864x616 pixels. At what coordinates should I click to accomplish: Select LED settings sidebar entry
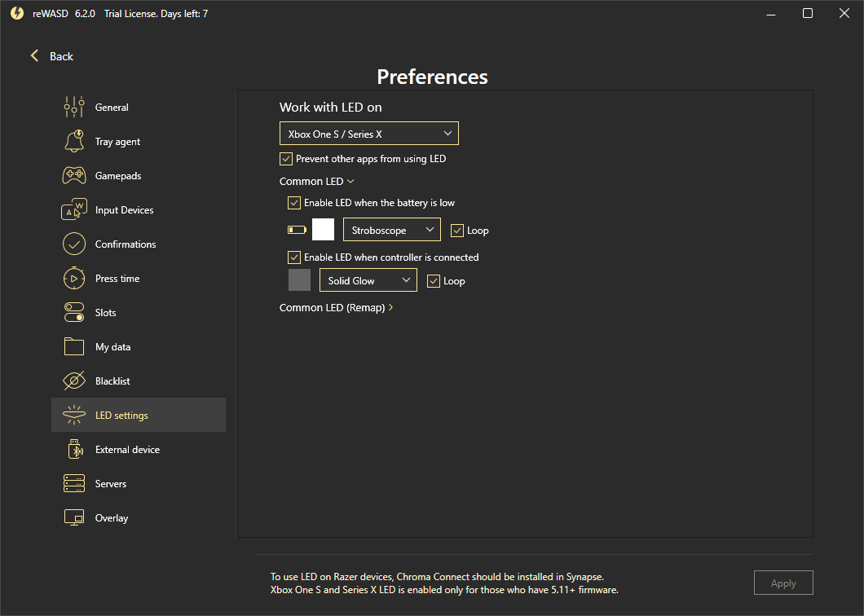pyautogui.click(x=139, y=415)
